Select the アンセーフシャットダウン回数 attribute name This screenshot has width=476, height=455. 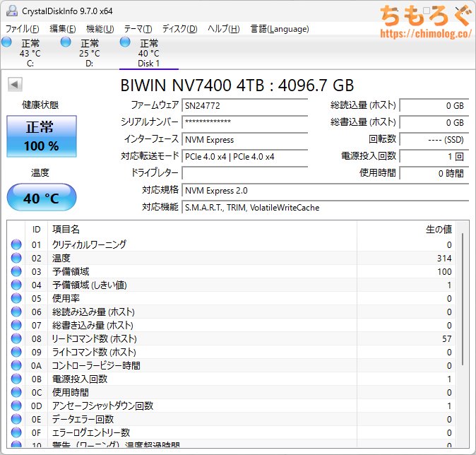103,406
